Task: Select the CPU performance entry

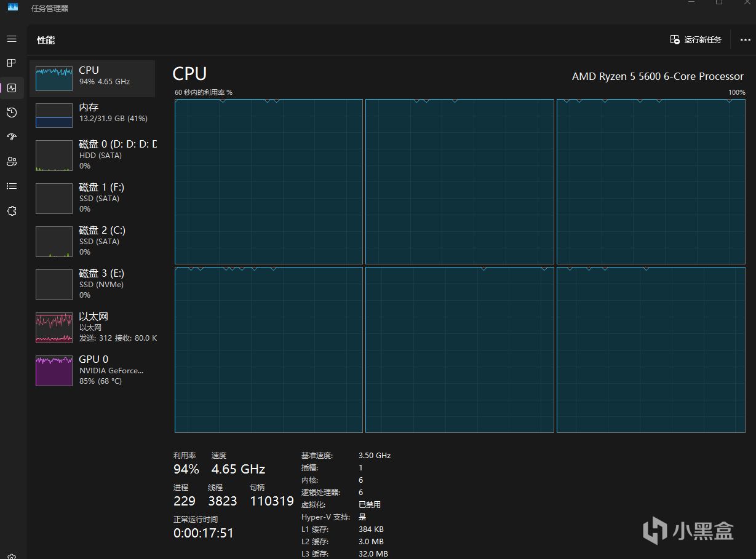Action: click(92, 79)
